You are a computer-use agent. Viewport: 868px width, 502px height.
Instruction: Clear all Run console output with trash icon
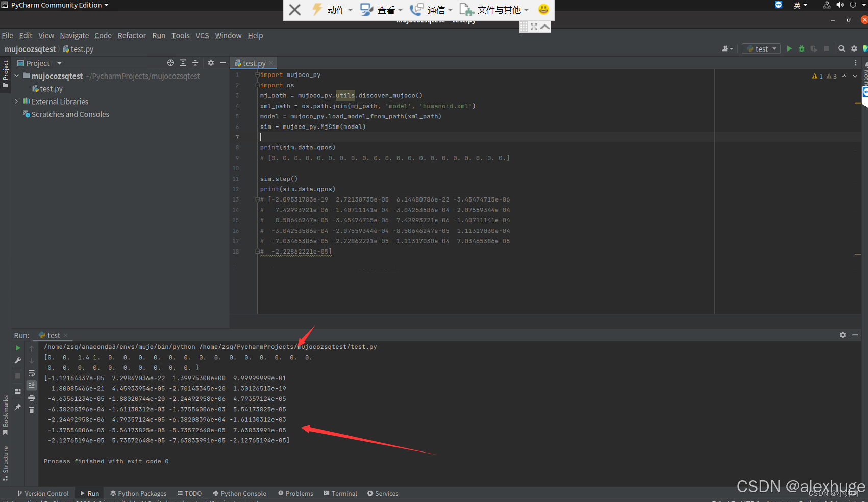click(x=32, y=410)
